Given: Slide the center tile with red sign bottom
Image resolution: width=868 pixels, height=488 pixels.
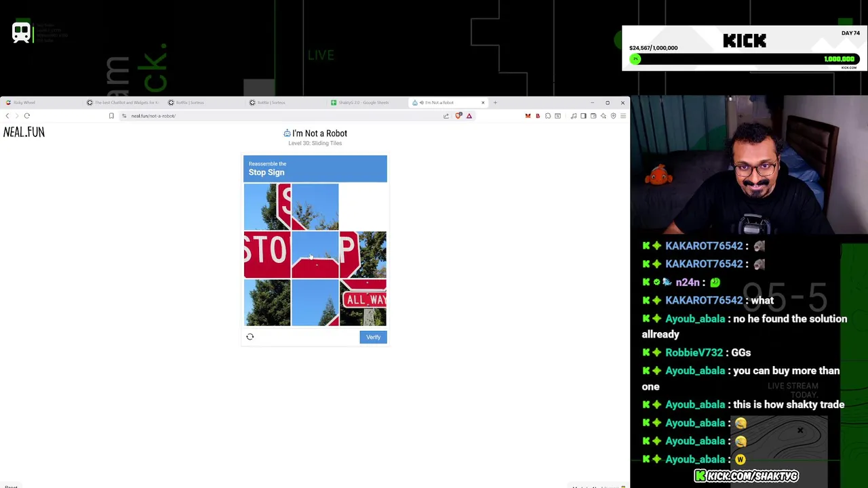Looking at the screenshot, I should point(315,255).
